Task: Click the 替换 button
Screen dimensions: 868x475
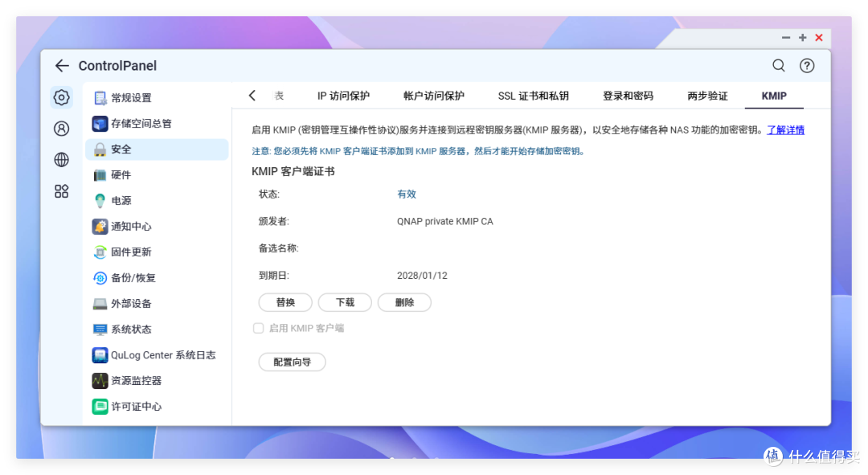Action: coord(285,302)
